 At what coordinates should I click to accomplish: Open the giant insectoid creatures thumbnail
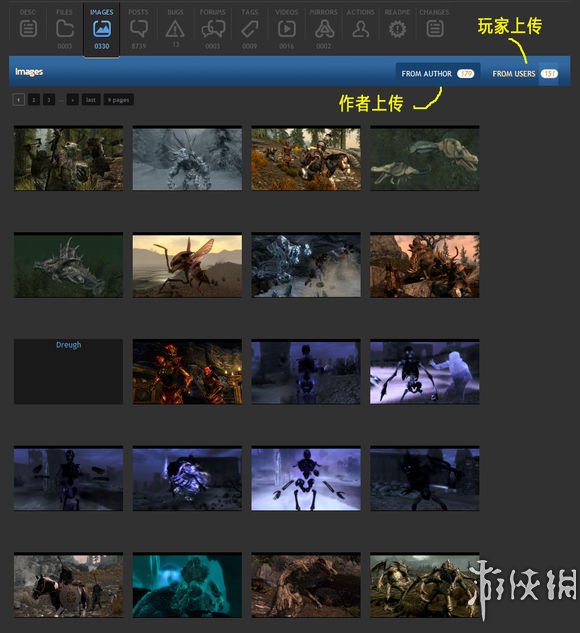[425, 585]
